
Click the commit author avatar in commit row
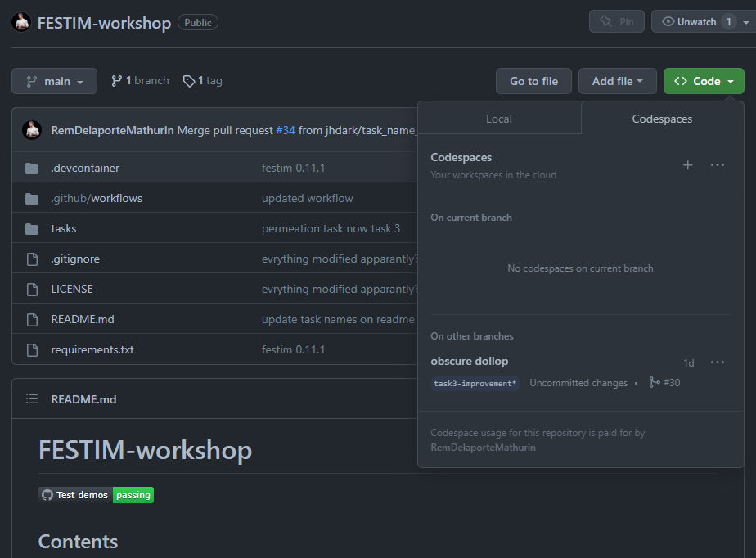[32, 130]
